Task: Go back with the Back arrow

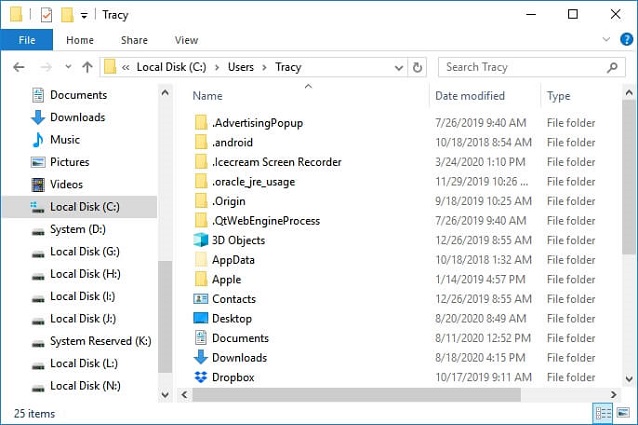Action: click(19, 67)
